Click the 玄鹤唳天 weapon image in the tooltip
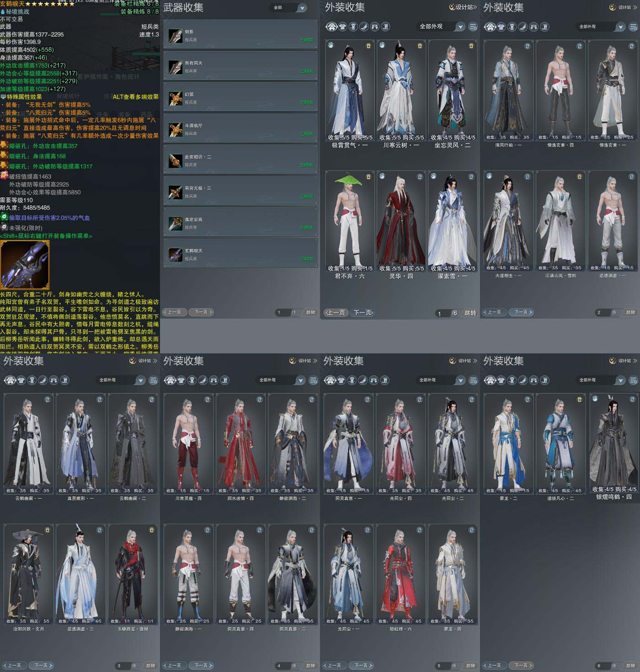Viewport: 640px width, 672px height. click(25, 266)
